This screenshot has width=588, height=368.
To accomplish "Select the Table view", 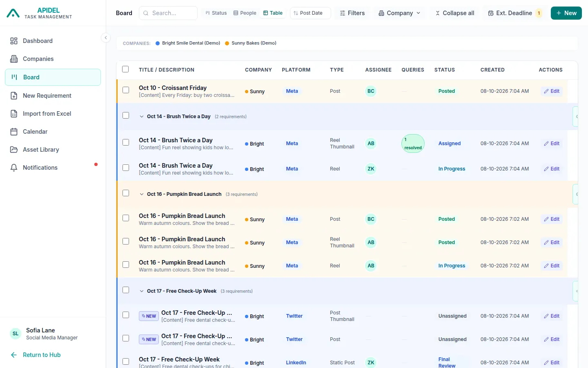I will click(273, 13).
